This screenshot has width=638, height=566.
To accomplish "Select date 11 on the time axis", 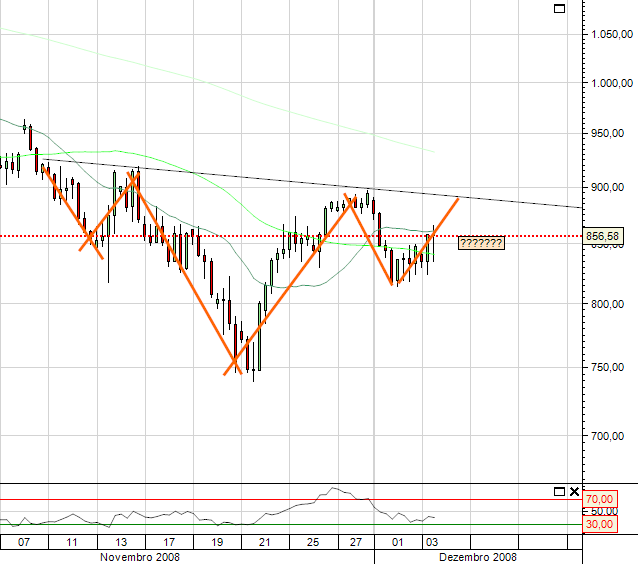I will [x=72, y=542].
